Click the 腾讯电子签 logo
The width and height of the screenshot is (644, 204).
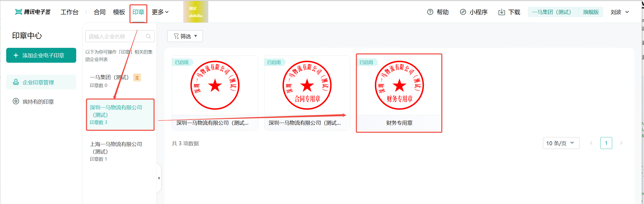coord(33,12)
